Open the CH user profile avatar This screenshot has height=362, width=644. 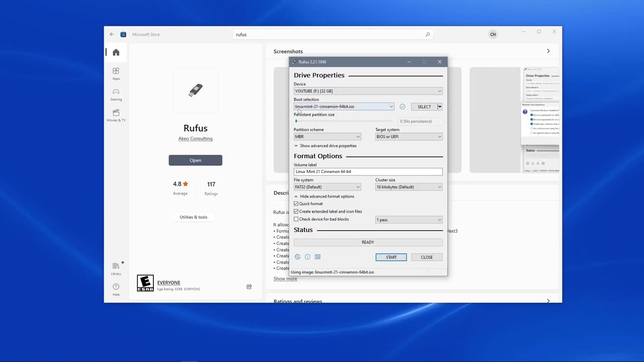pyautogui.click(x=493, y=34)
